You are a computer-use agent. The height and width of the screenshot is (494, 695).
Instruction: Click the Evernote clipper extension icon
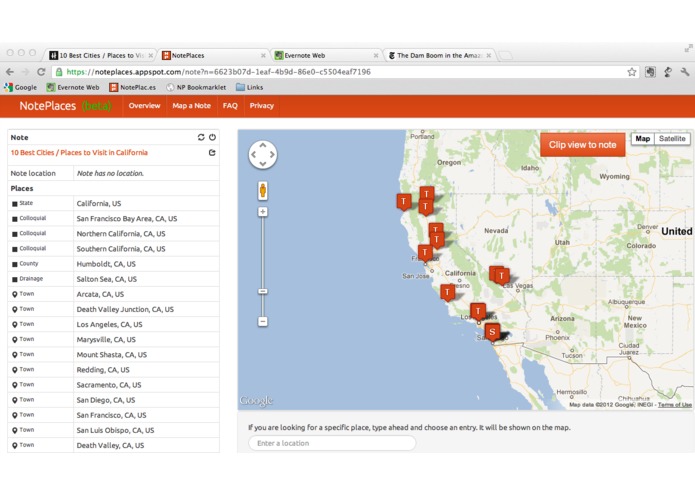click(650, 72)
